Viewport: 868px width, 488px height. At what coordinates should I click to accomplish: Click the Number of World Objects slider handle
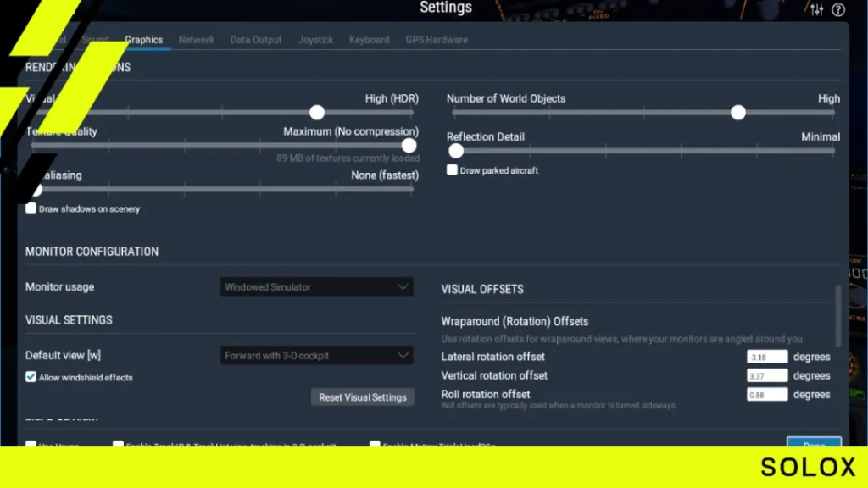738,113
